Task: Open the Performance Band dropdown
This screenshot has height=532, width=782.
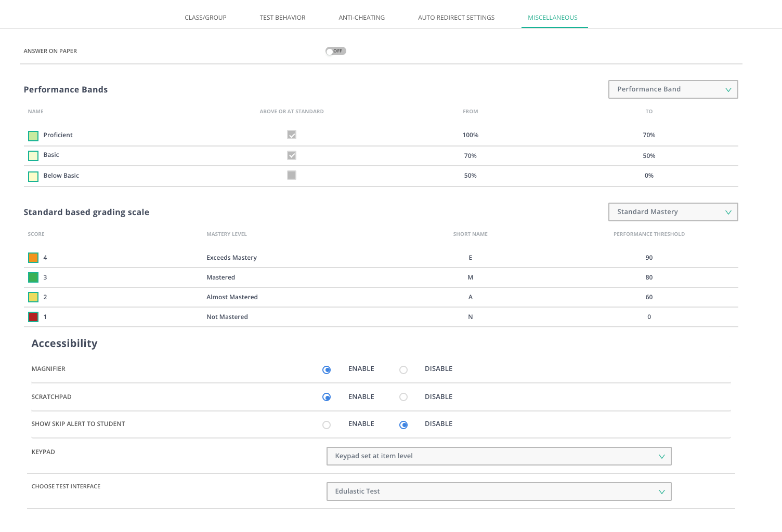Action: click(673, 89)
